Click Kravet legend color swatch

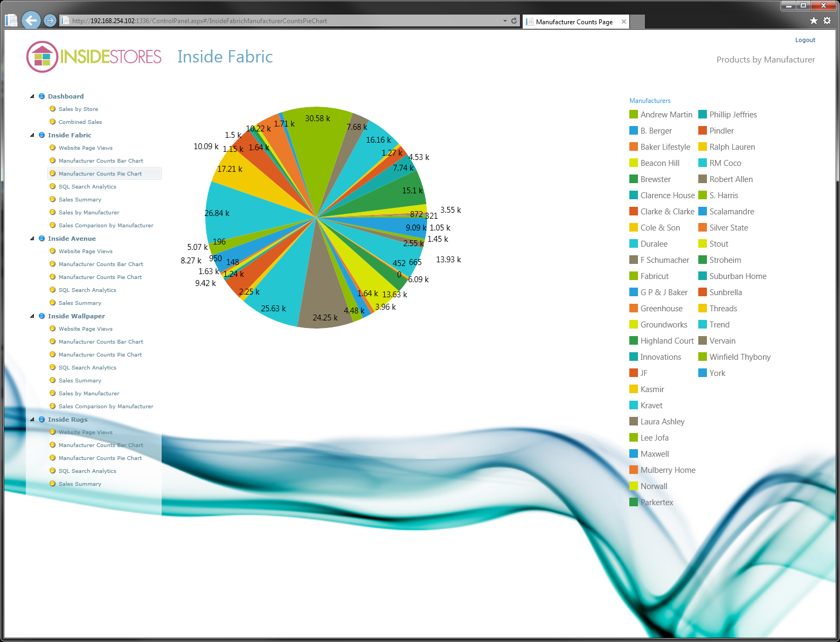(x=634, y=405)
